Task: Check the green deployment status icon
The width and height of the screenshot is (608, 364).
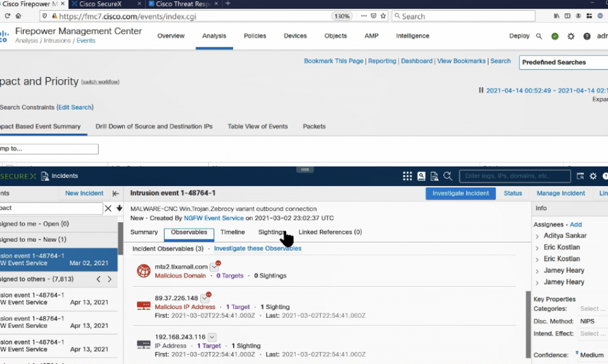Action: tap(555, 36)
